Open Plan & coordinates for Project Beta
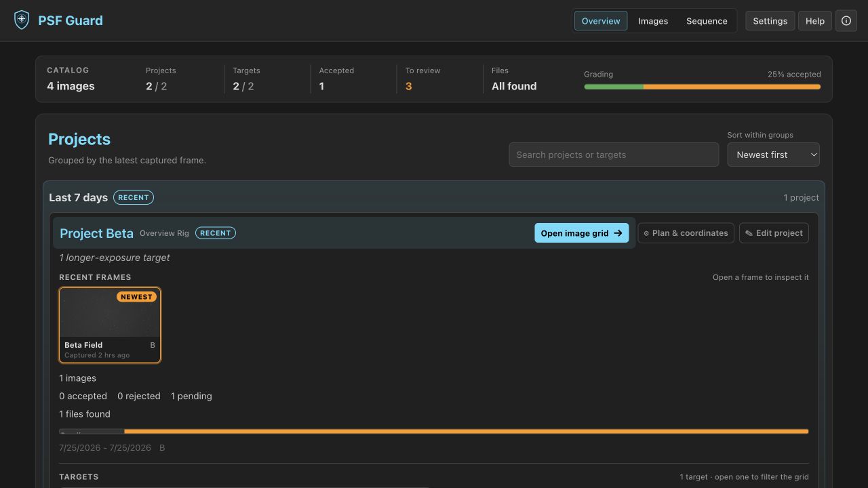Screen dimensions: 868x488 (686, 233)
